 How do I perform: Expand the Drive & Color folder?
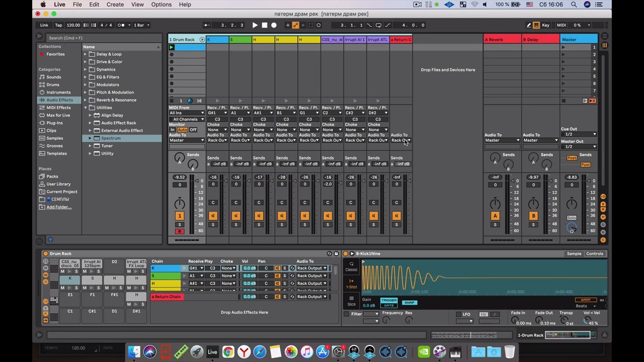click(x=86, y=62)
